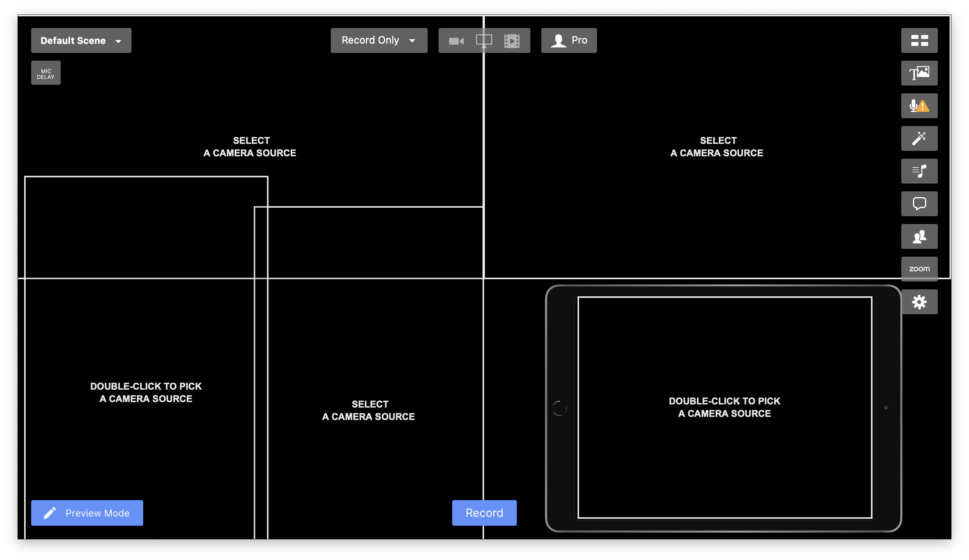Viewport: 969px width, 560px height.
Task: Enable Preview Mode with pencil button
Action: click(87, 513)
